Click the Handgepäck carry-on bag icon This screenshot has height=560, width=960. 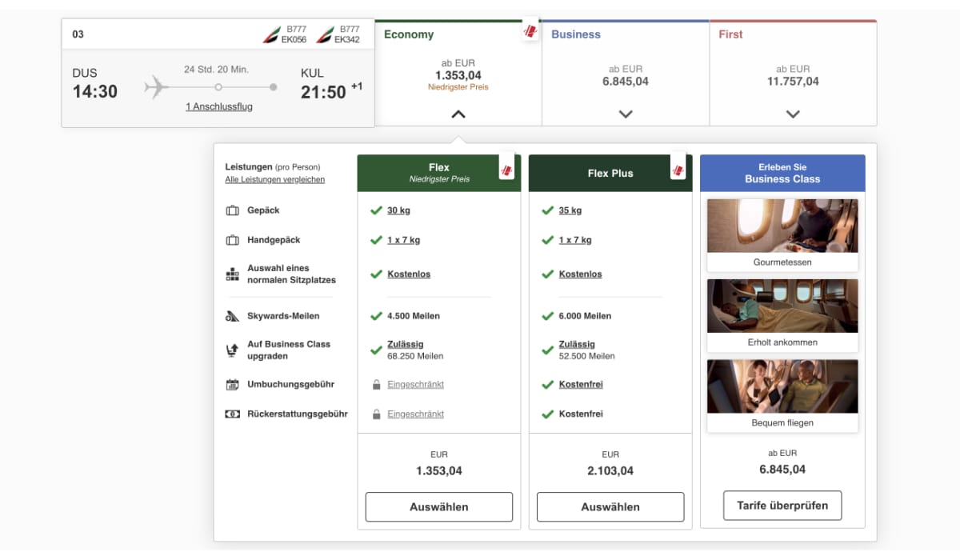click(234, 239)
